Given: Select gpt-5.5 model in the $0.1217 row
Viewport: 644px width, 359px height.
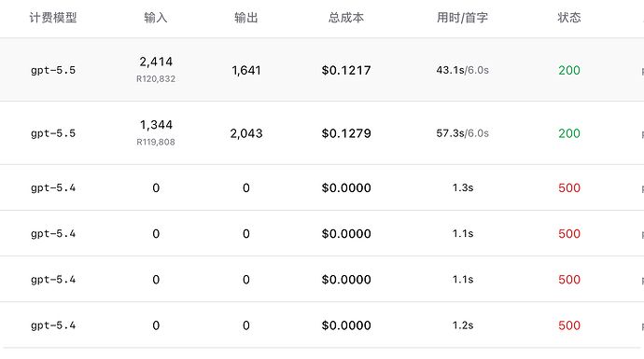Looking at the screenshot, I should (x=53, y=70).
